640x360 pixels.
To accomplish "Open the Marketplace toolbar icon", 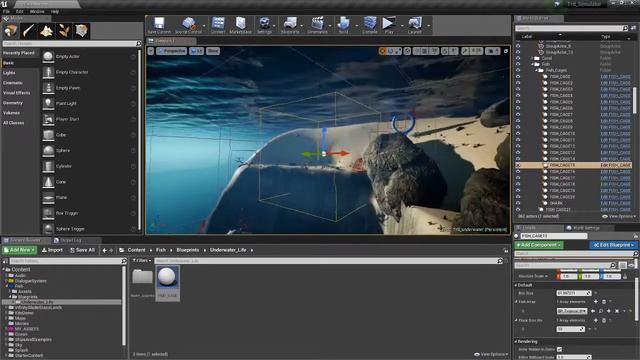I will click(x=240, y=25).
